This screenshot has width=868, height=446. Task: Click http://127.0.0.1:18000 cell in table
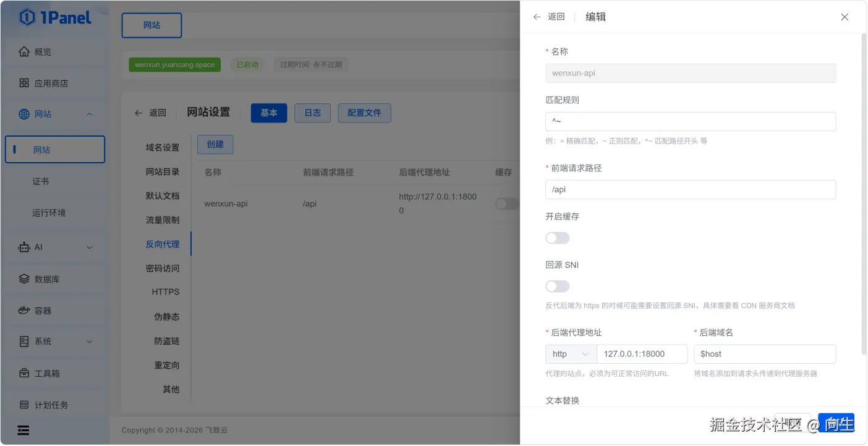pos(438,204)
